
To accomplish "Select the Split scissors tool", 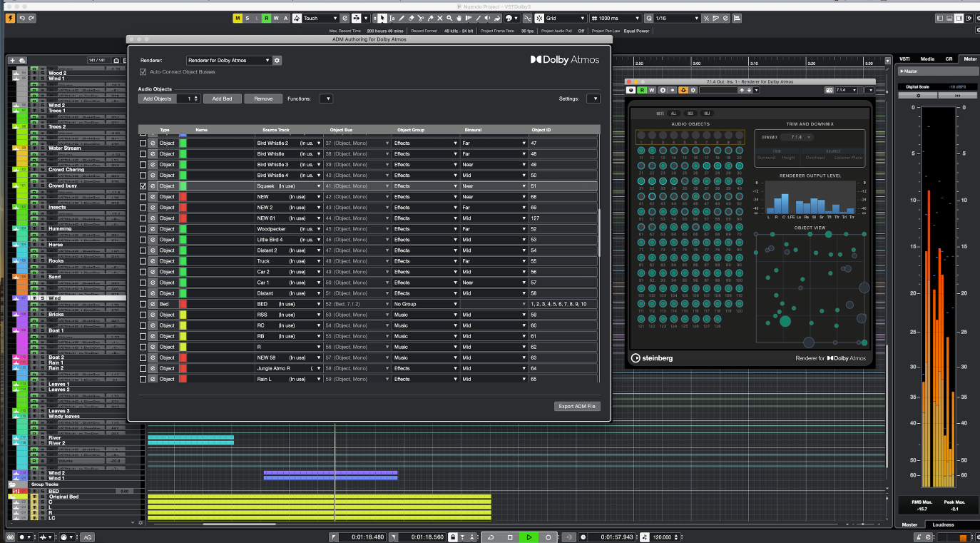I will [x=421, y=18].
